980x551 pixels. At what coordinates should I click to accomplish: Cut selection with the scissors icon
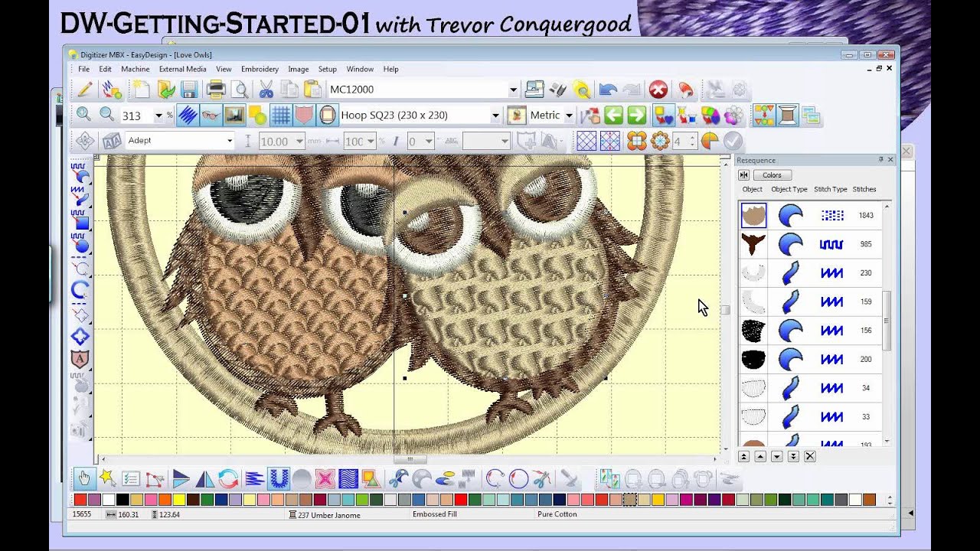pos(266,90)
